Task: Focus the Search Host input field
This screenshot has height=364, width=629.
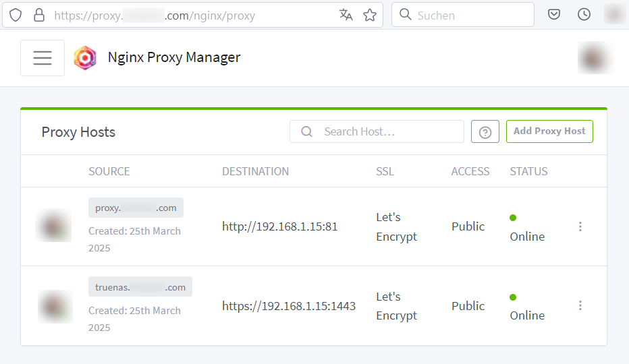Action: [x=377, y=131]
